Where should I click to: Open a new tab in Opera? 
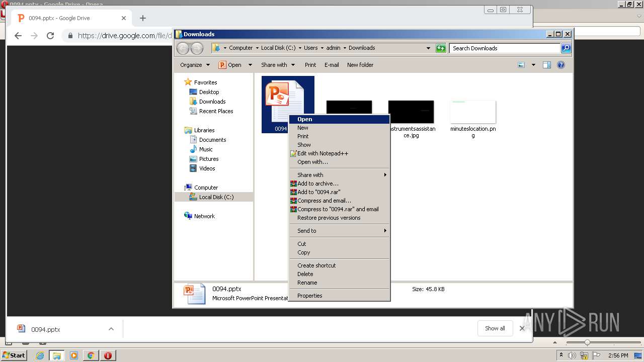[143, 18]
